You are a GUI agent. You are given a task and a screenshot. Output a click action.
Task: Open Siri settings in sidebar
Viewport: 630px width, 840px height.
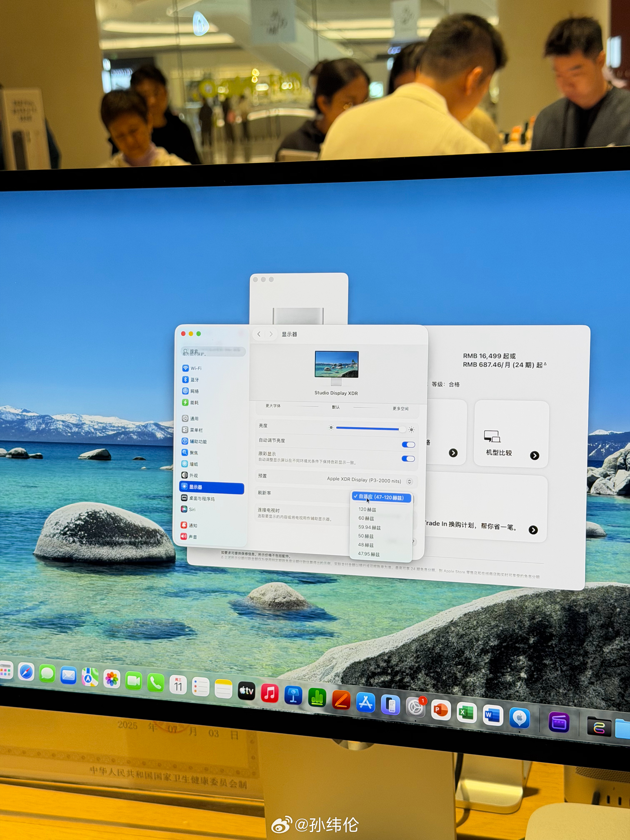click(x=192, y=510)
